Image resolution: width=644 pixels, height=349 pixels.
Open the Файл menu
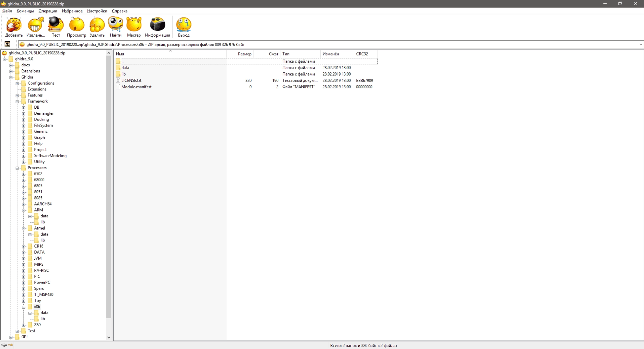[7, 11]
